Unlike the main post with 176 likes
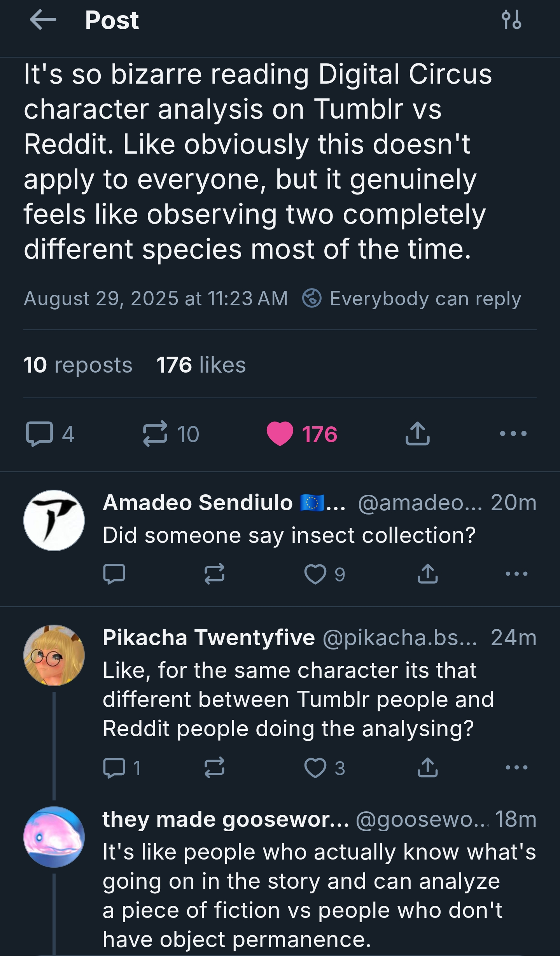The image size is (560, 956). [x=280, y=433]
